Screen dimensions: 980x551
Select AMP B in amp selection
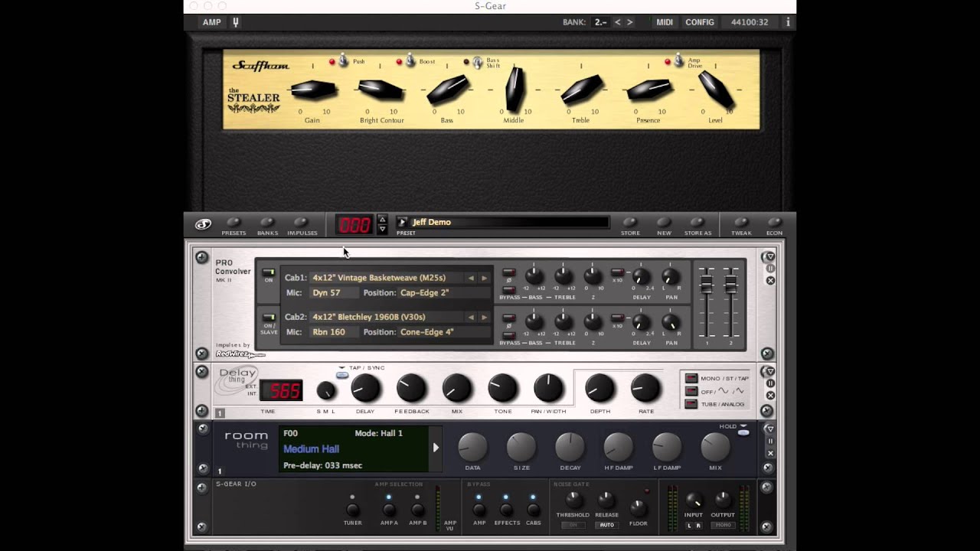[417, 509]
